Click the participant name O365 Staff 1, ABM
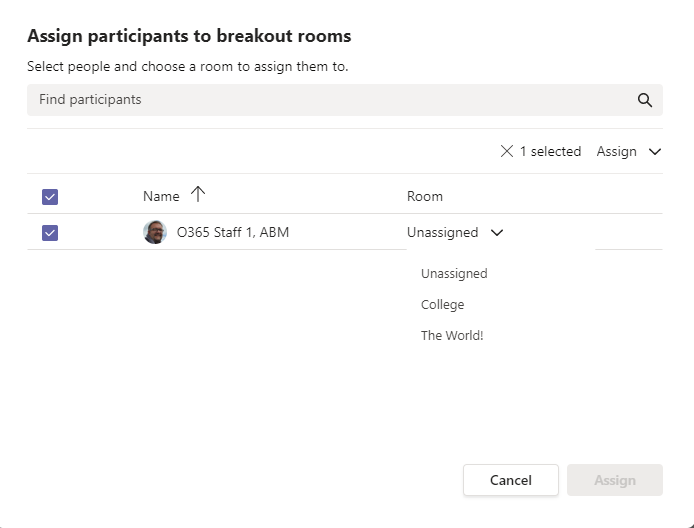The height and width of the screenshot is (528, 694). click(x=233, y=232)
